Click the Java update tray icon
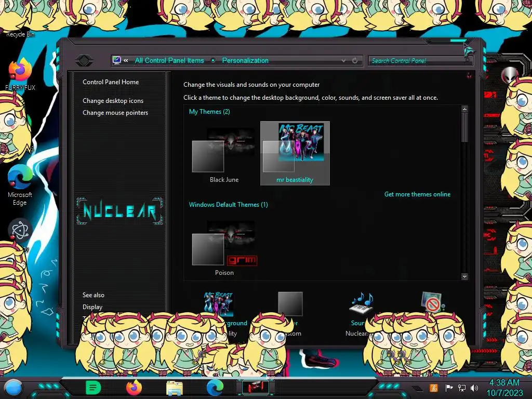Screen dimensions: 532x399 433,388
